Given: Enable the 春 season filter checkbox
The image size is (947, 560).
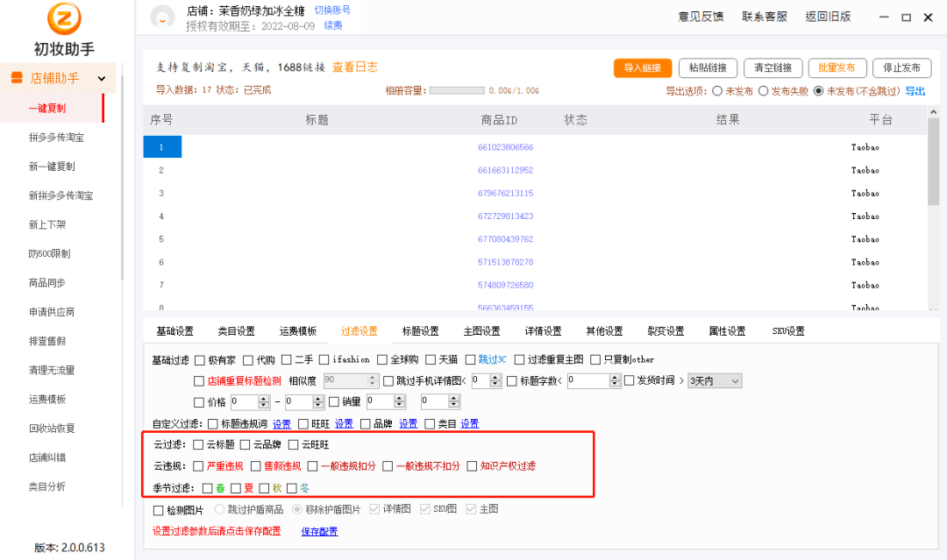Looking at the screenshot, I should click(x=207, y=488).
